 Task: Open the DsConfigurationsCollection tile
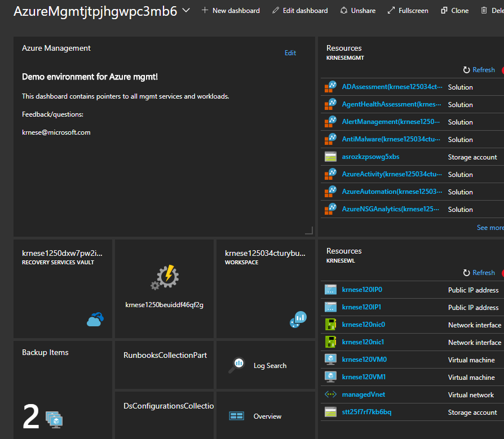164,415
